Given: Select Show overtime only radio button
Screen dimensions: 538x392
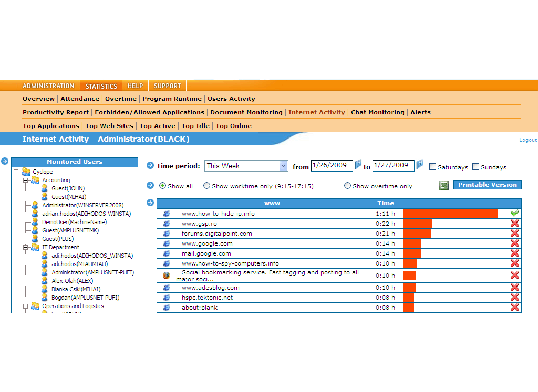Looking at the screenshot, I should click(347, 186).
